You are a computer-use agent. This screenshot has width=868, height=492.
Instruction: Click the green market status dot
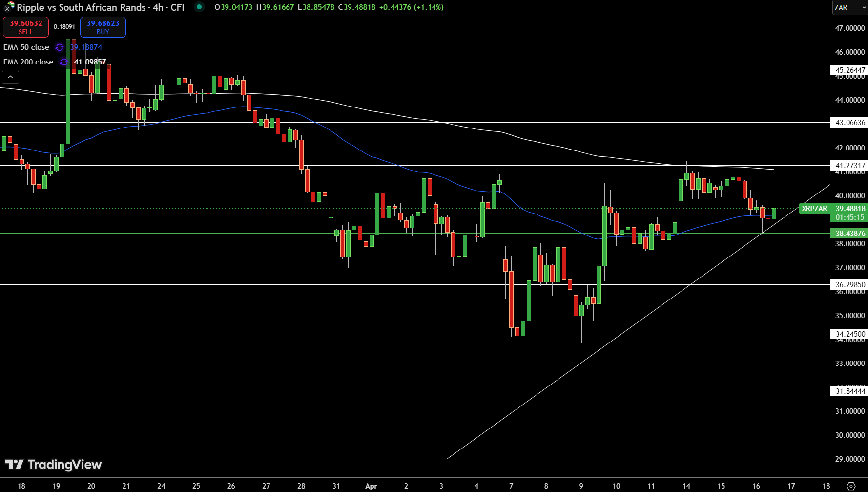[x=199, y=7]
